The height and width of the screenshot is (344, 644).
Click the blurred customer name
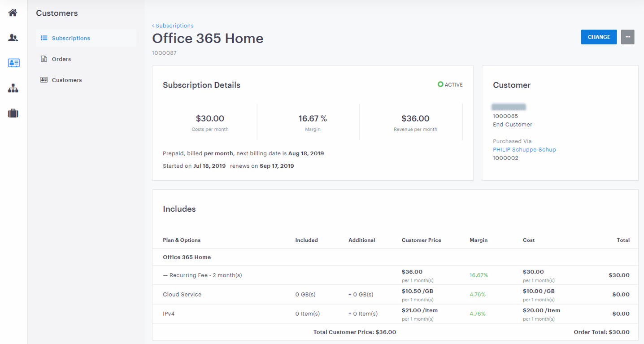coord(509,107)
